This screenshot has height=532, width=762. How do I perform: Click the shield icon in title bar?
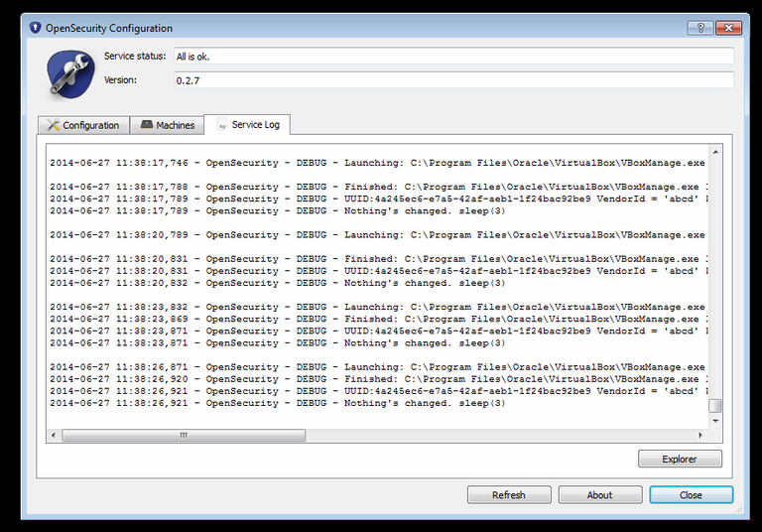[x=33, y=28]
